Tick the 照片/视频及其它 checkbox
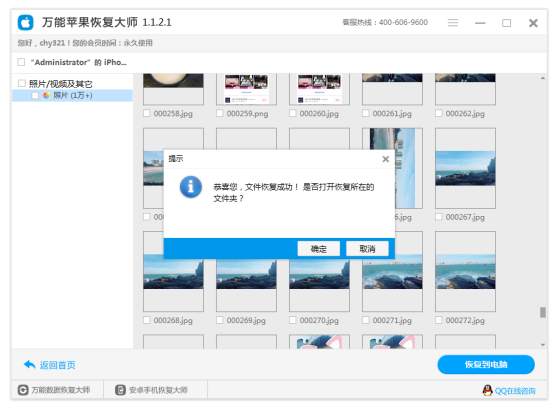The height and width of the screenshot is (405, 554). (22, 83)
